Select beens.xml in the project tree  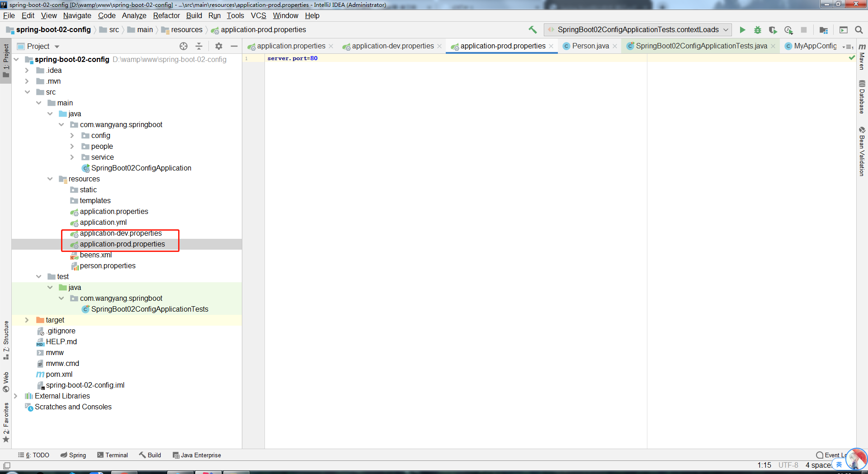tap(95, 255)
